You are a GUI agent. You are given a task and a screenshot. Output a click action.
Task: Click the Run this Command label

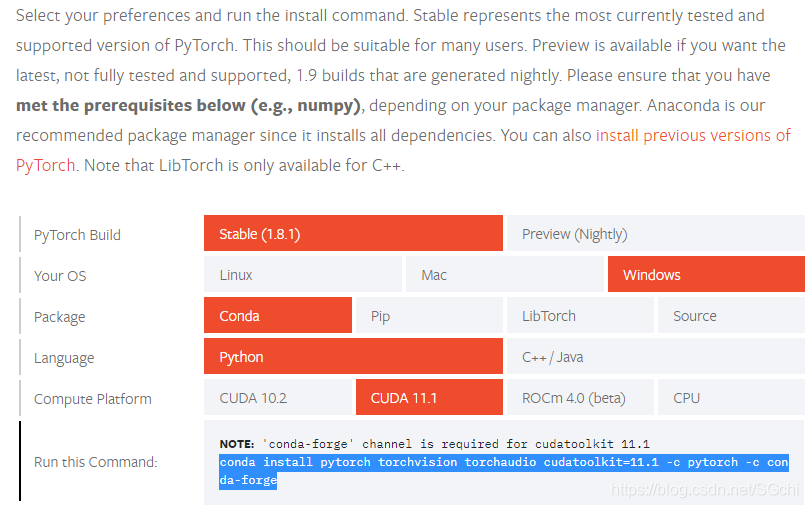96,462
